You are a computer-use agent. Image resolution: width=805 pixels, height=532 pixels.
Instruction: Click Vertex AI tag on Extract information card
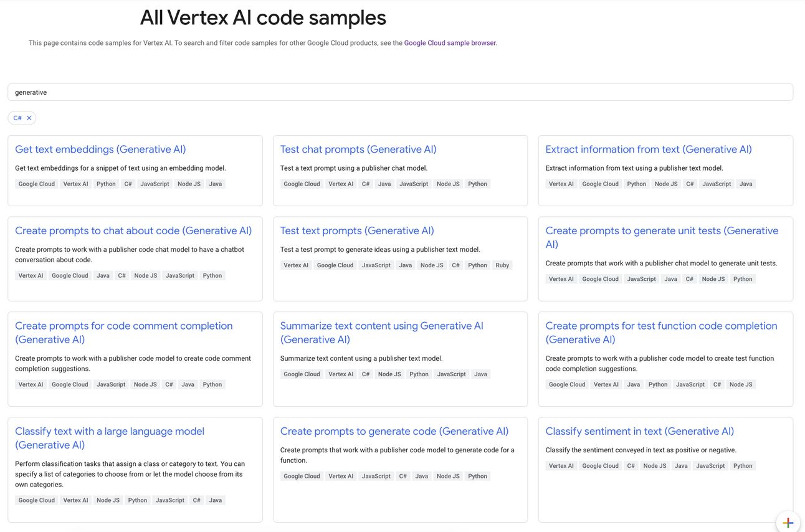tap(561, 184)
